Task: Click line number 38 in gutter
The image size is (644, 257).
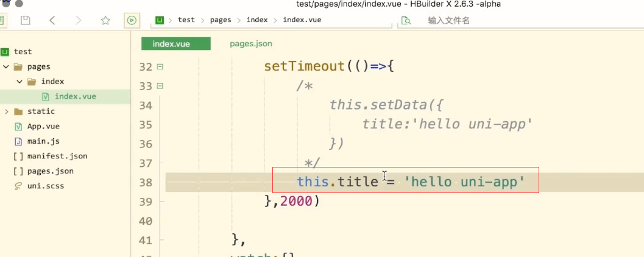Action: [x=146, y=182]
